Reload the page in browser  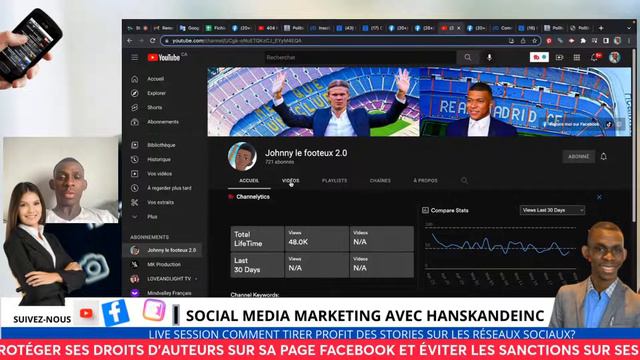point(153,41)
